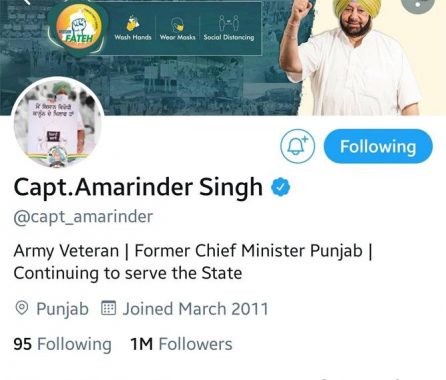The image size is (446, 380).
Task: Open the 95 Following list
Action: tap(62, 344)
